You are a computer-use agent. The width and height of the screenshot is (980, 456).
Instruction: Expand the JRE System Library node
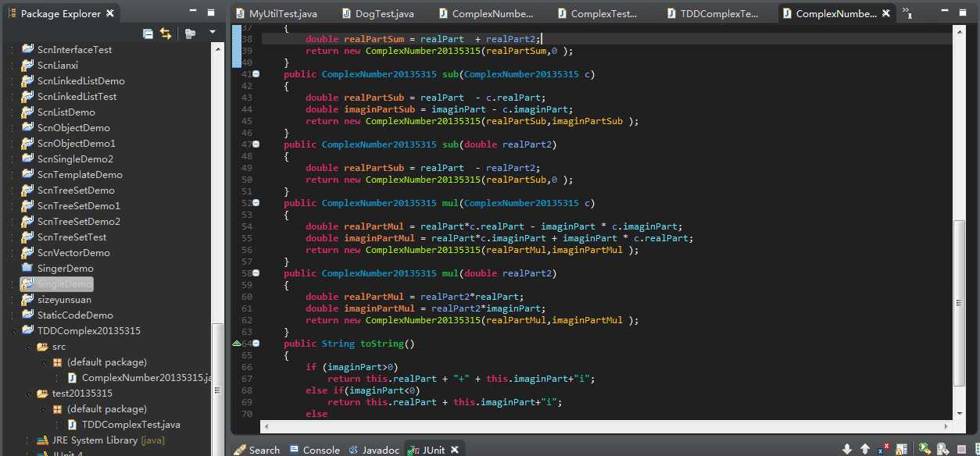(27, 440)
